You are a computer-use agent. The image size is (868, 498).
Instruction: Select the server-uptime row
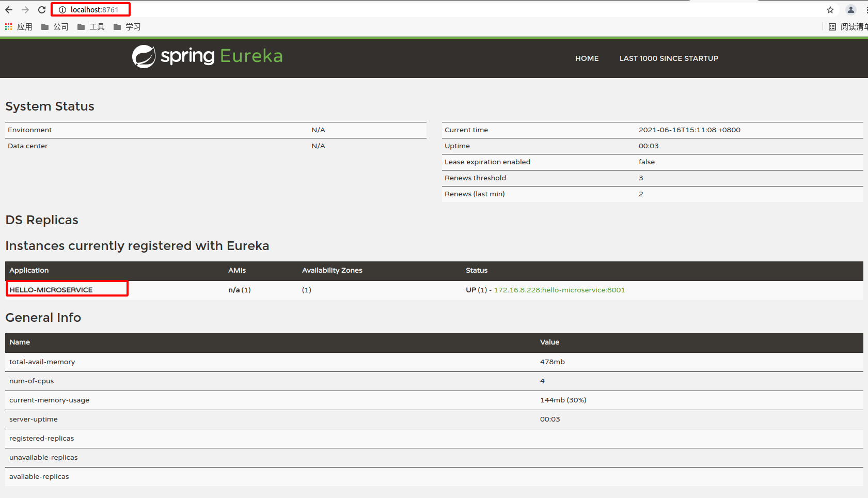pos(434,419)
